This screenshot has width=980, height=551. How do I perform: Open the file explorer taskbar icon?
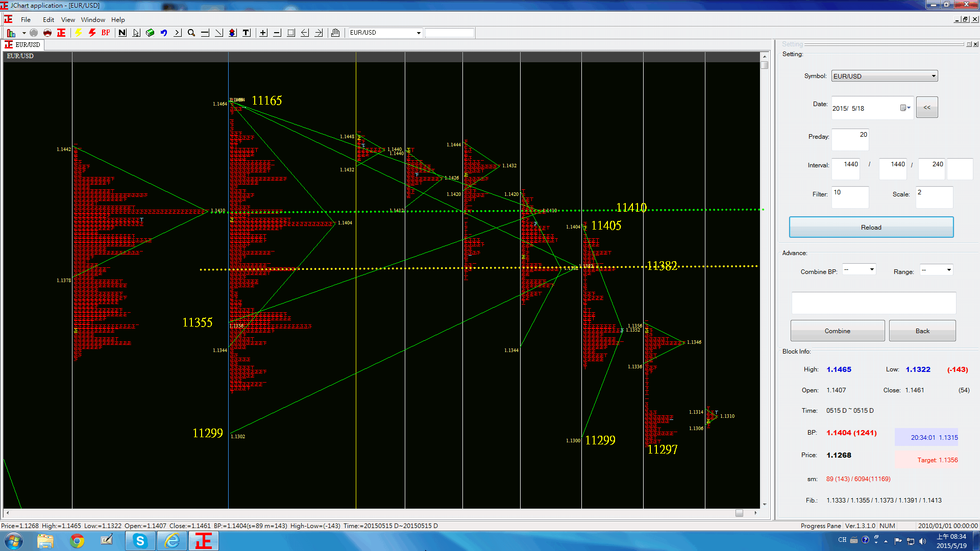click(x=45, y=541)
